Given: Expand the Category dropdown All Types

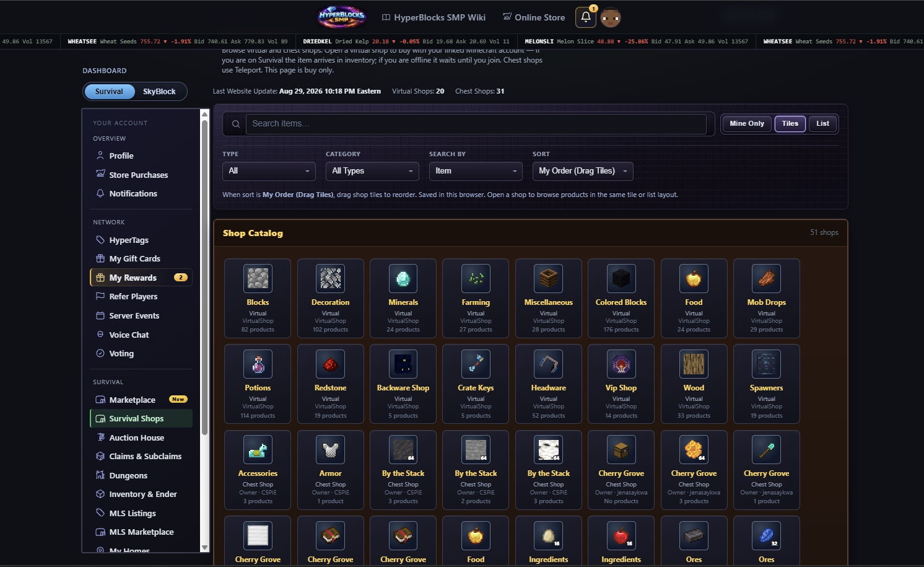Looking at the screenshot, I should [372, 171].
